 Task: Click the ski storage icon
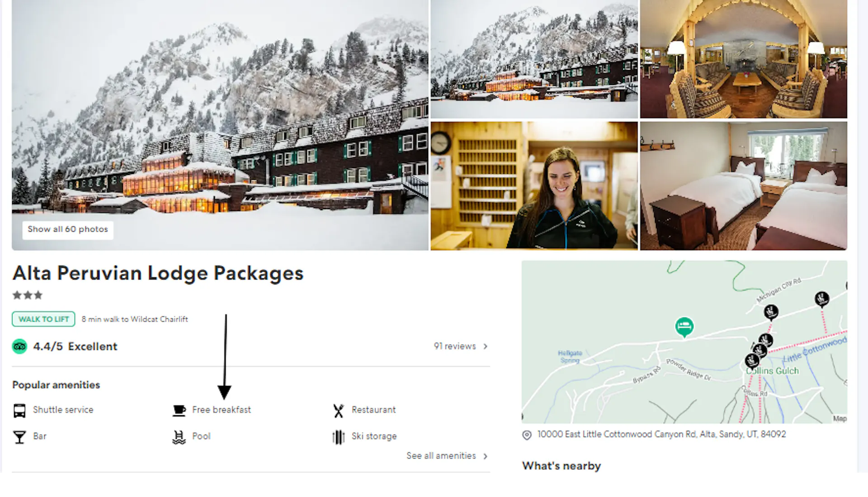point(339,437)
